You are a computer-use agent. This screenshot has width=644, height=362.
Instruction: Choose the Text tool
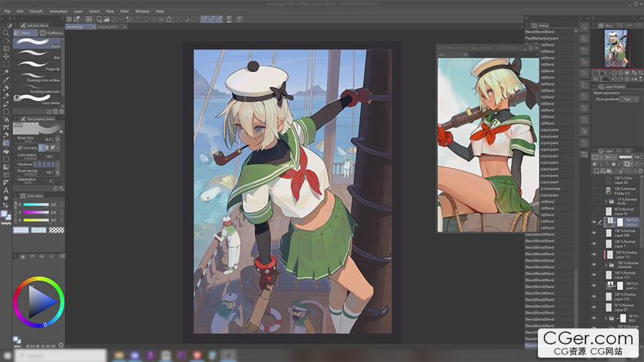(6, 190)
